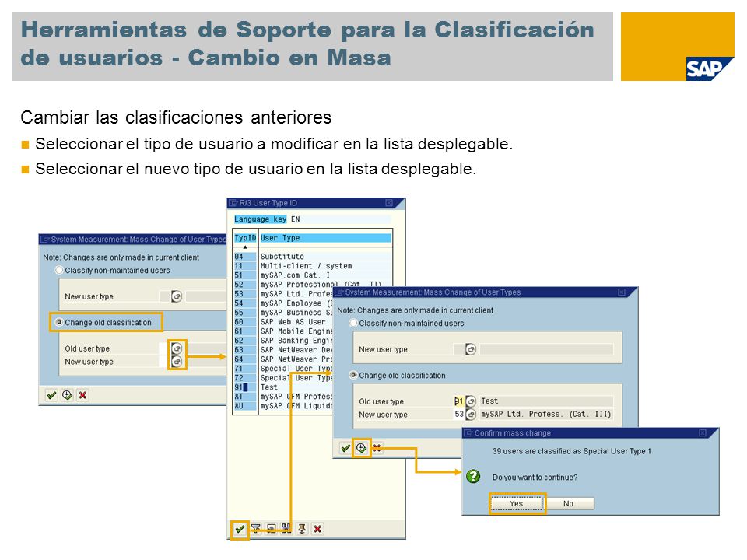The width and height of the screenshot is (747, 560).
Task: Click pushpin icon in R/3 User Type ID toolbar
Action: [302, 529]
